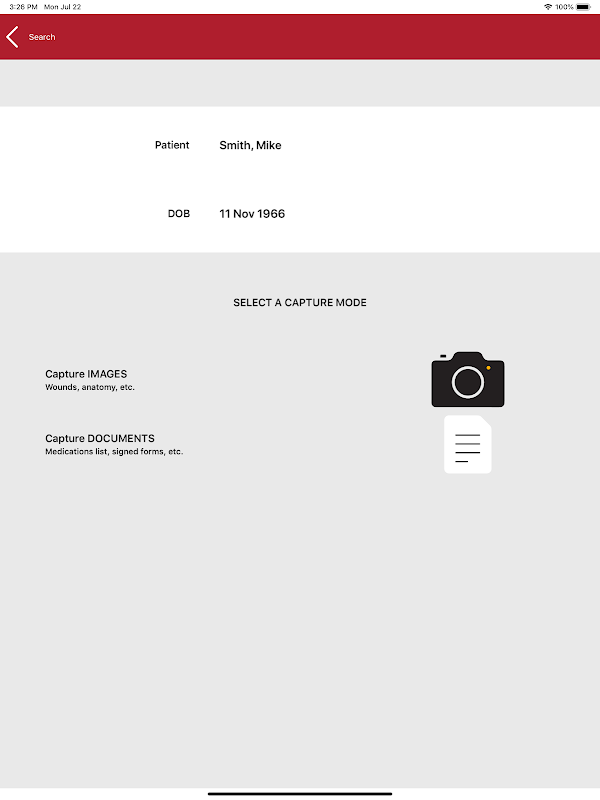Click the SELECT A CAPTURE MODE heading
Image resolution: width=600 pixels, height=800 pixels.
(300, 303)
